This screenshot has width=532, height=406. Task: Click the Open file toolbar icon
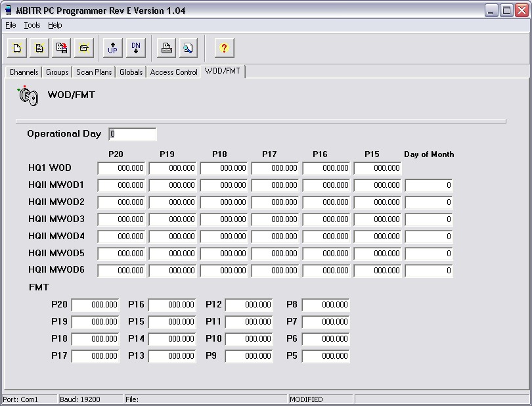click(x=39, y=48)
